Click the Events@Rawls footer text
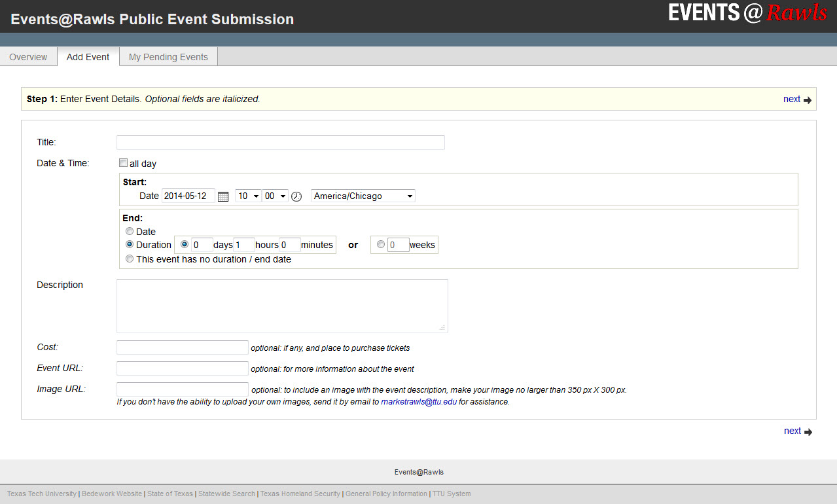The height and width of the screenshot is (504, 837). click(419, 472)
